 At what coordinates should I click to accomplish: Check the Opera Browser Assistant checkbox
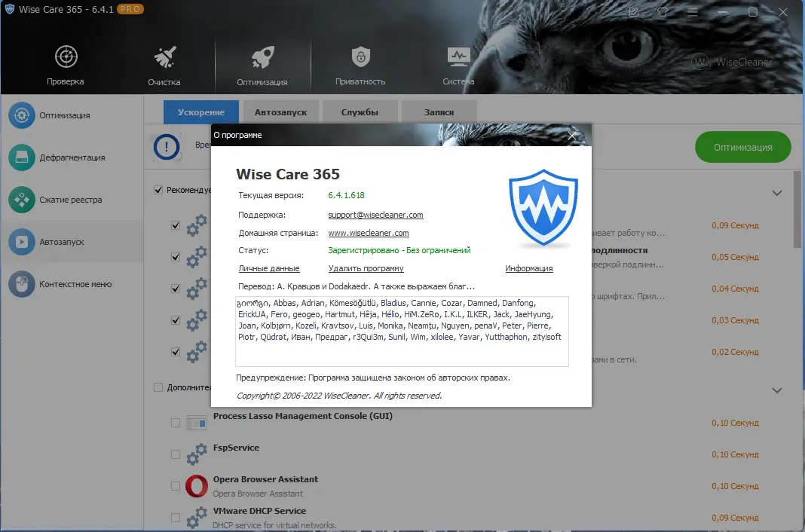tap(176, 486)
